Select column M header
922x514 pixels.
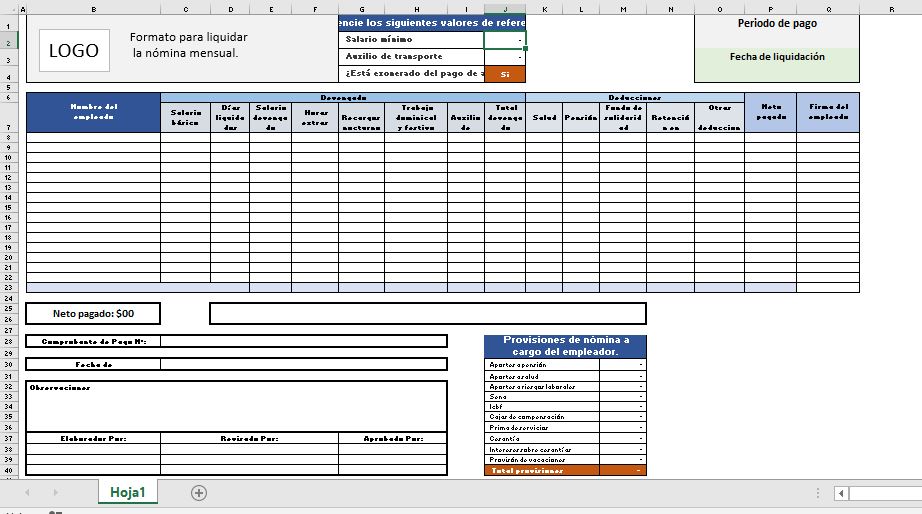click(623, 9)
